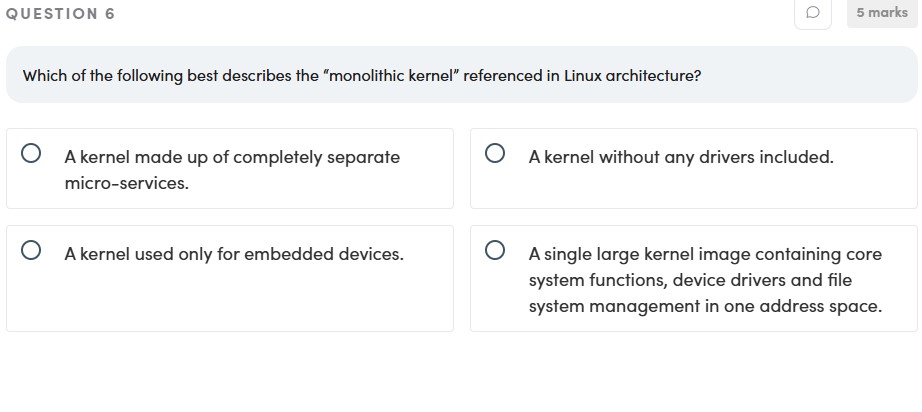Click the question prompt about monolithic kernel
Image resolution: width=922 pixels, height=412 pixels.
pyautogui.click(x=361, y=76)
